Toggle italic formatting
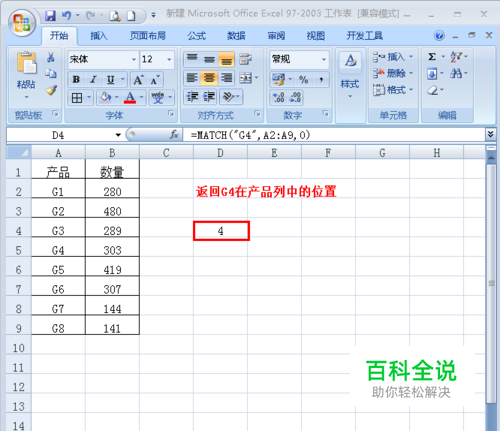500x431 pixels. 94,80
